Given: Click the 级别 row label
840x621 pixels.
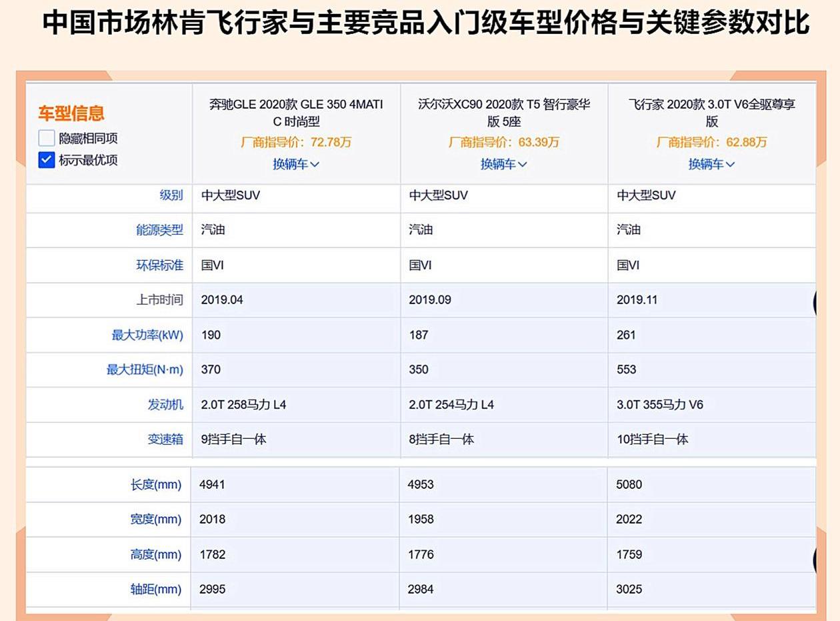Looking at the screenshot, I should click(x=171, y=195).
